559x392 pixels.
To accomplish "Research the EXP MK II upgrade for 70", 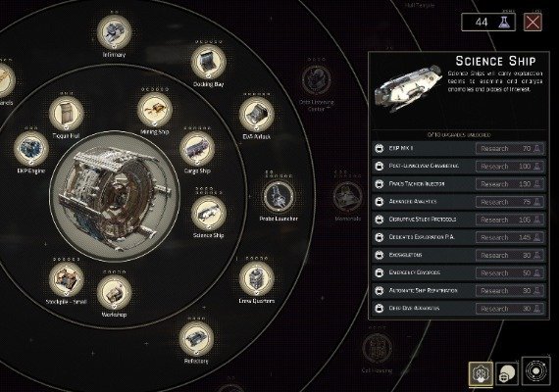I will (510, 148).
